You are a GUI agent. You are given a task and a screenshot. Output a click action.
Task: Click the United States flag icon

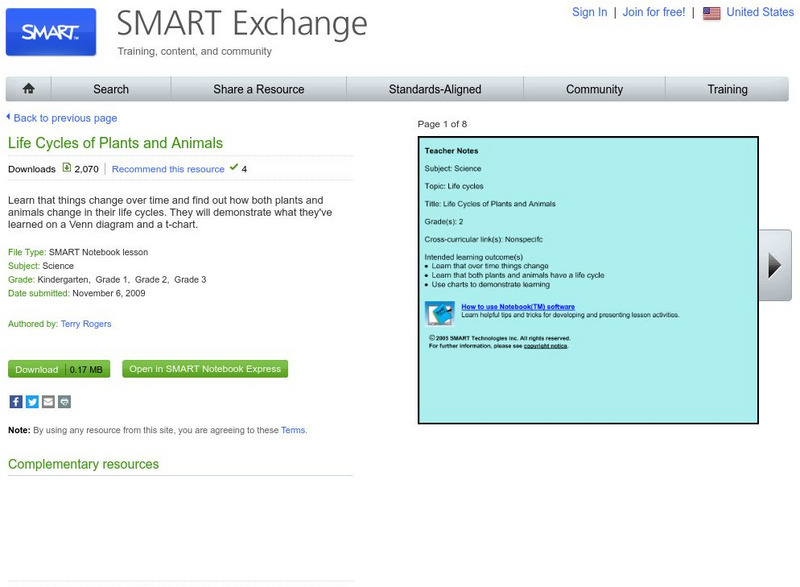coord(712,13)
